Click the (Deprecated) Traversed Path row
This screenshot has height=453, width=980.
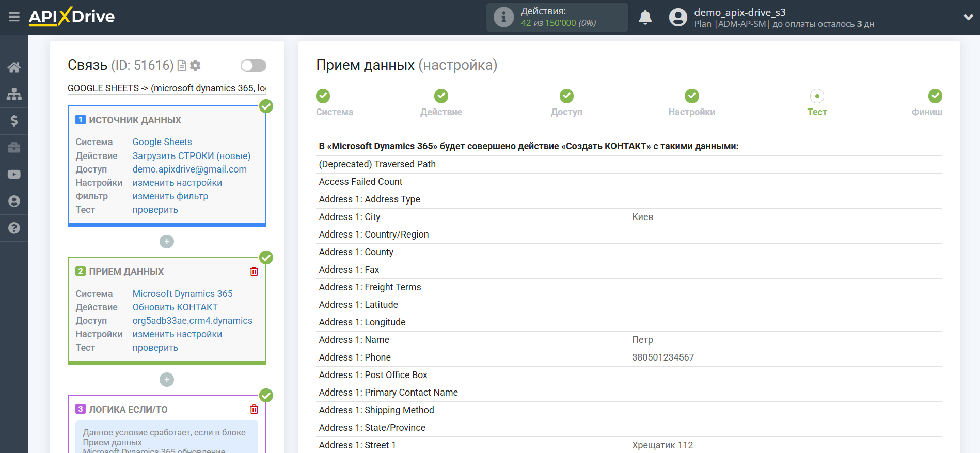pyautogui.click(x=629, y=164)
